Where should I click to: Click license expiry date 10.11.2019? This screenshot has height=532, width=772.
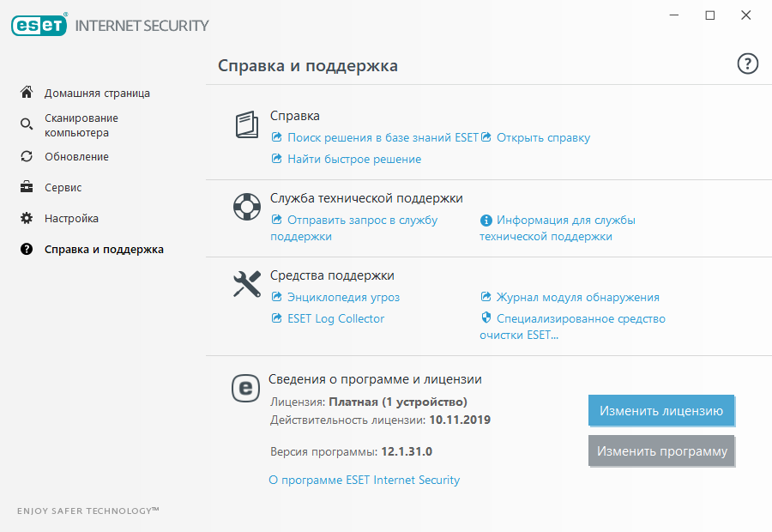pos(460,420)
